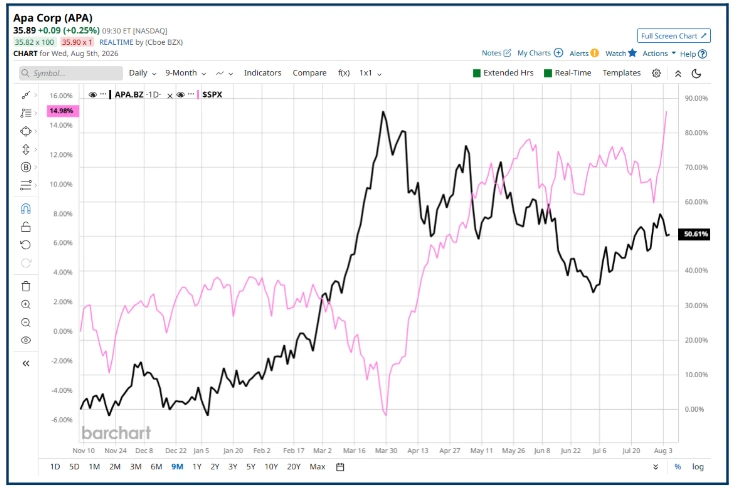Image resolution: width=732 pixels, height=489 pixels.
Task: Zoom out with the magnifier minus
Action: (x=26, y=322)
